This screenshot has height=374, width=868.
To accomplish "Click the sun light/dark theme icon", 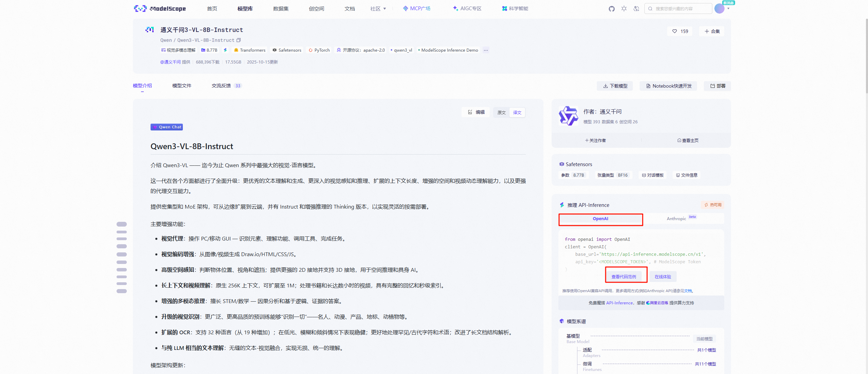I will pos(624,9).
